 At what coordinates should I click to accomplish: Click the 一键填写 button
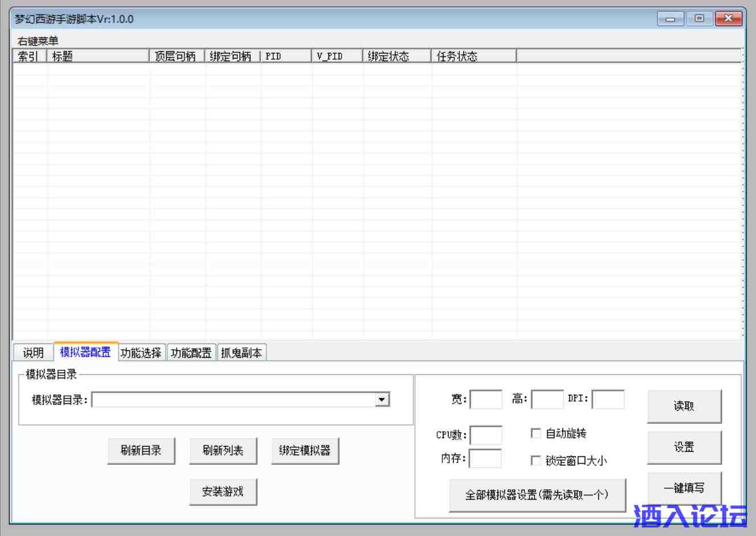coord(684,488)
